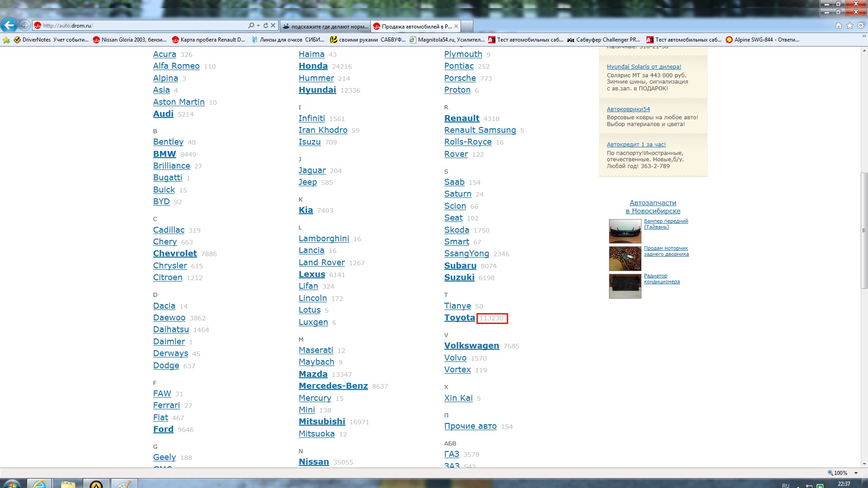Viewport: 868px width, 488px height.
Task: Click the search magnifier in address bar
Action: 251,26
